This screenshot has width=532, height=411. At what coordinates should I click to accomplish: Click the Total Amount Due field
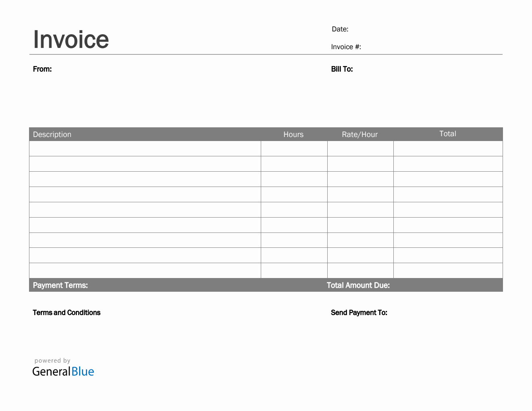pyautogui.click(x=358, y=285)
